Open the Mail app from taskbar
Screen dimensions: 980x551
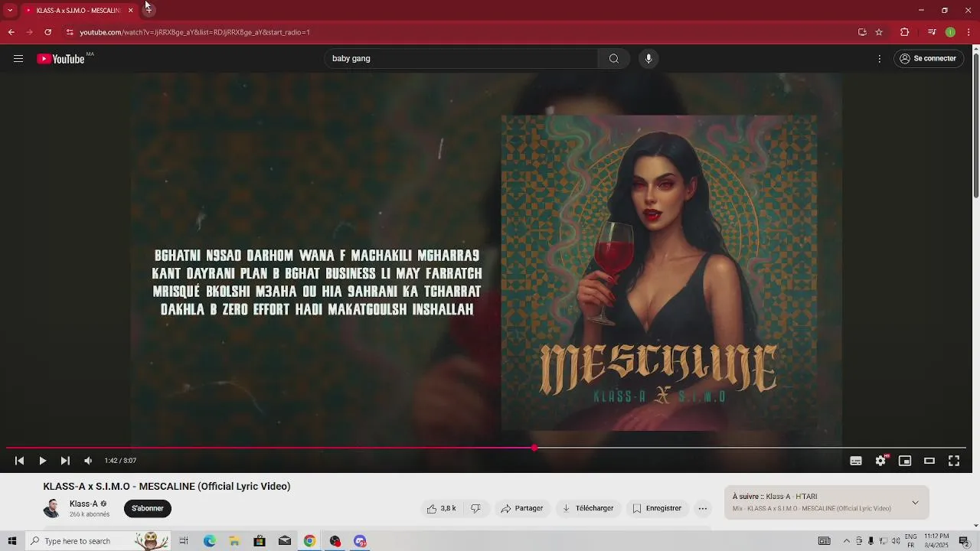pyautogui.click(x=285, y=541)
